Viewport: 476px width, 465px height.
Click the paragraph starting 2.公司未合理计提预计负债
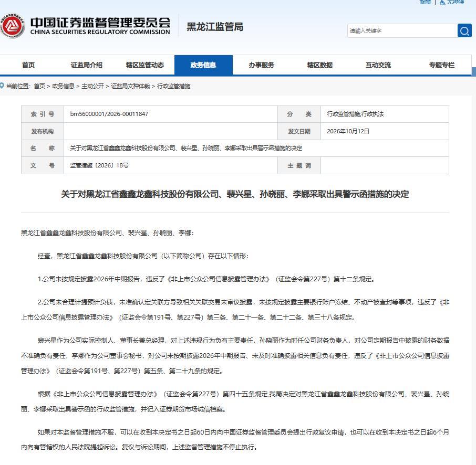tap(235, 310)
